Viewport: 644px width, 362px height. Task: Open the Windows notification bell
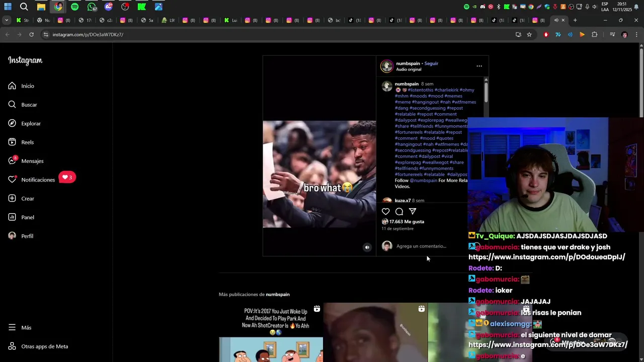637,7
